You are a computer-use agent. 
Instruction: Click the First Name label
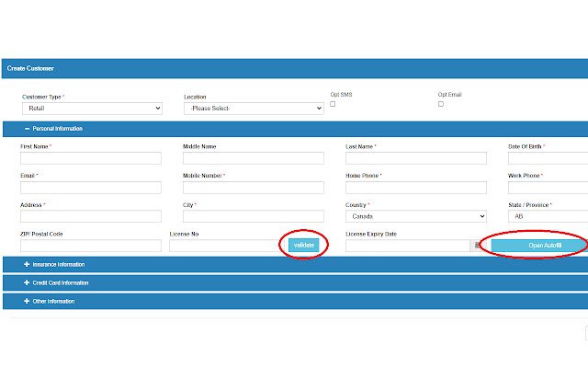(x=34, y=146)
